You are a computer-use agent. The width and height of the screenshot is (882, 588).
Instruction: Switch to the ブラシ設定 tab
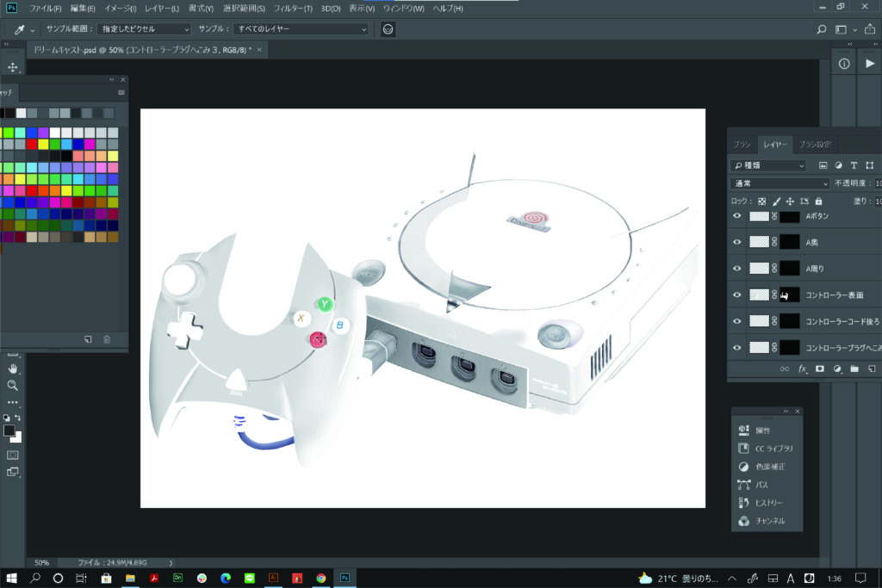click(x=814, y=144)
